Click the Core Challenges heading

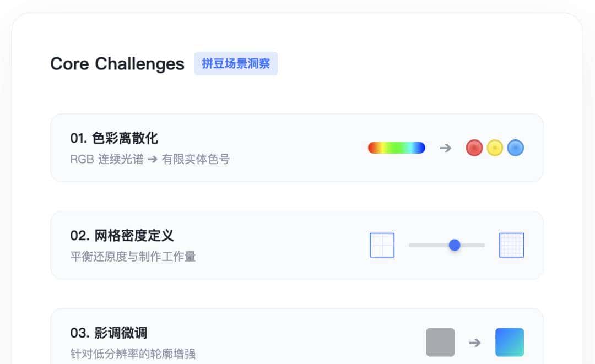(x=117, y=64)
